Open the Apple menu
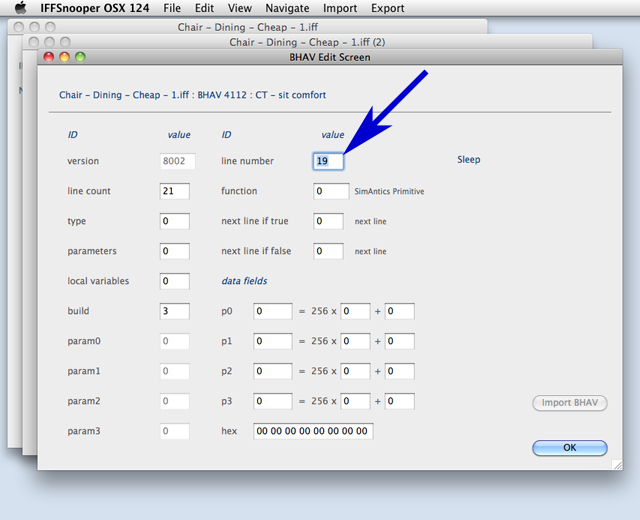640x520 pixels. (x=19, y=8)
